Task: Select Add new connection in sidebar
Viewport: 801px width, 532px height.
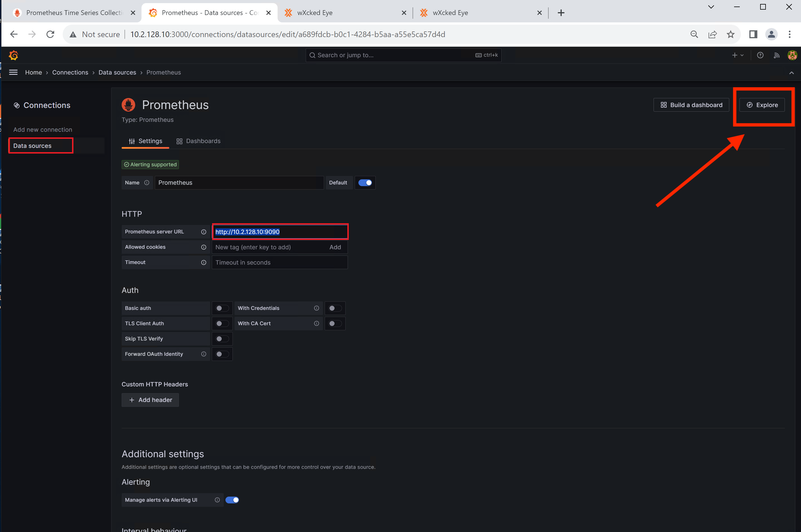Action: pos(43,130)
